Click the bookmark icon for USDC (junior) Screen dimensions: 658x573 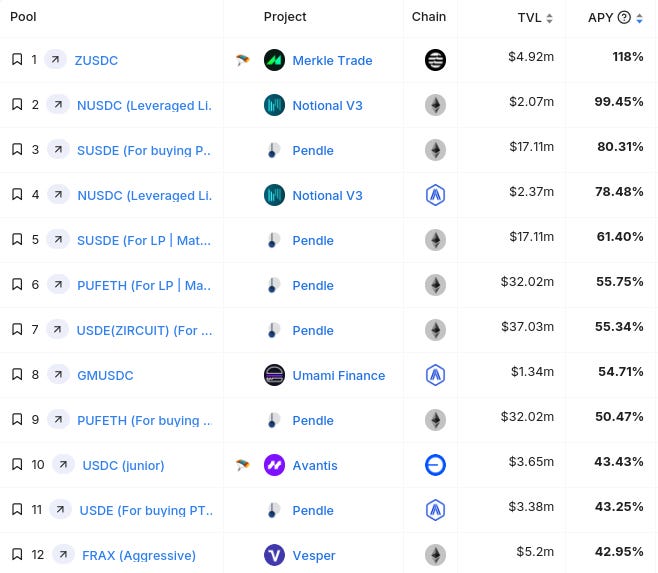click(x=17, y=464)
